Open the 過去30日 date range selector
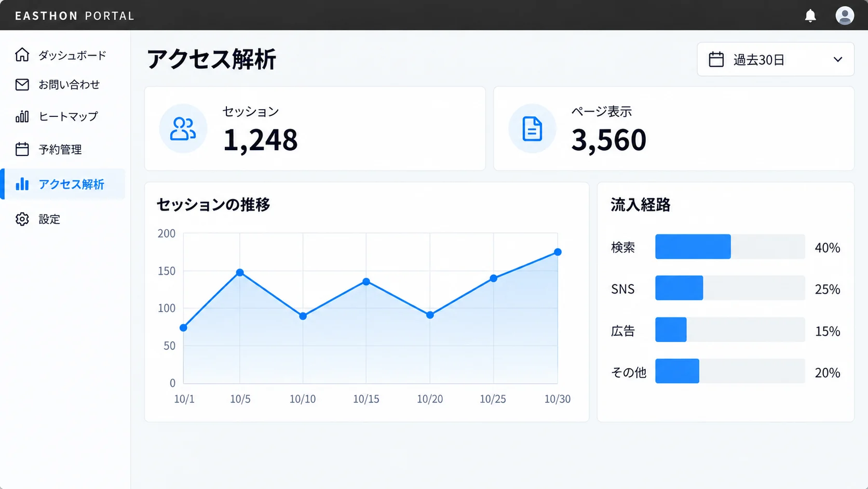868x489 pixels. click(x=776, y=59)
